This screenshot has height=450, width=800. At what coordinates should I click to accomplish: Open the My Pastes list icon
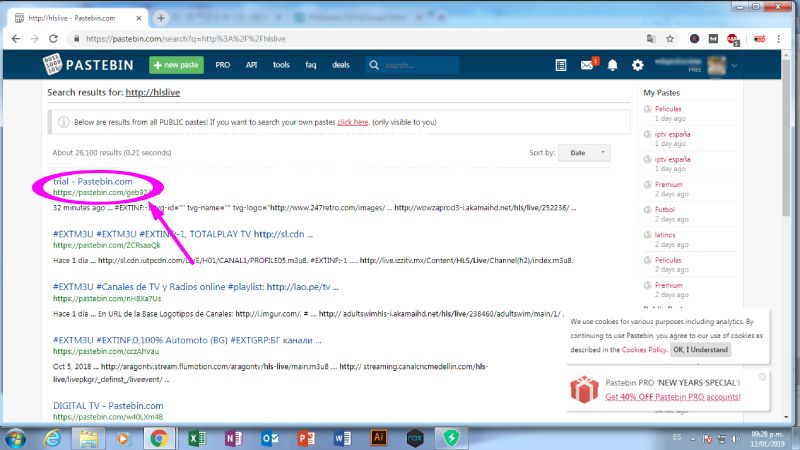tap(561, 65)
